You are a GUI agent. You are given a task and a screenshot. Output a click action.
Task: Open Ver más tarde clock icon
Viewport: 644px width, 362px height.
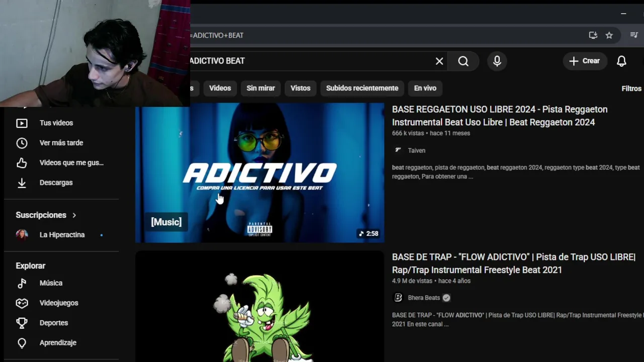click(22, 143)
